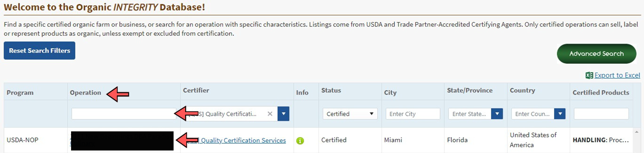
Task: Clear the Quality Certification certifier filter X
Action: [x=270, y=114]
